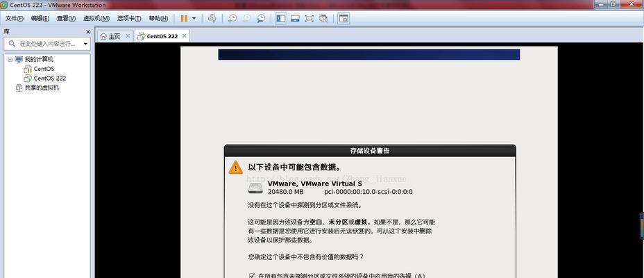Click the console view icon
This screenshot has height=278, width=644.
click(344, 19)
